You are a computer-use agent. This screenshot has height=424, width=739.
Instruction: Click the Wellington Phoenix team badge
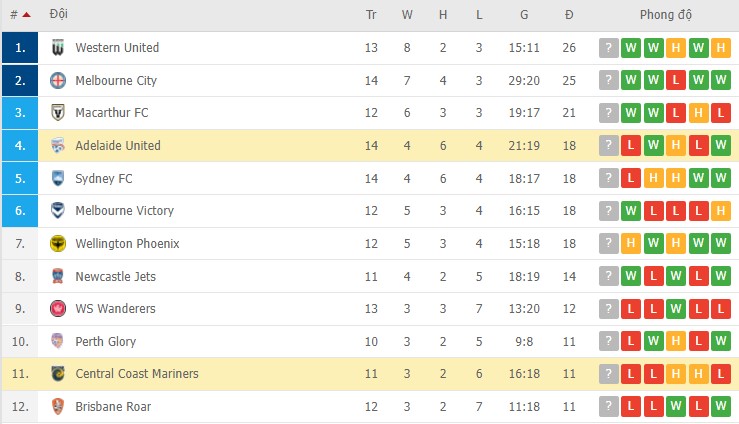tap(58, 244)
